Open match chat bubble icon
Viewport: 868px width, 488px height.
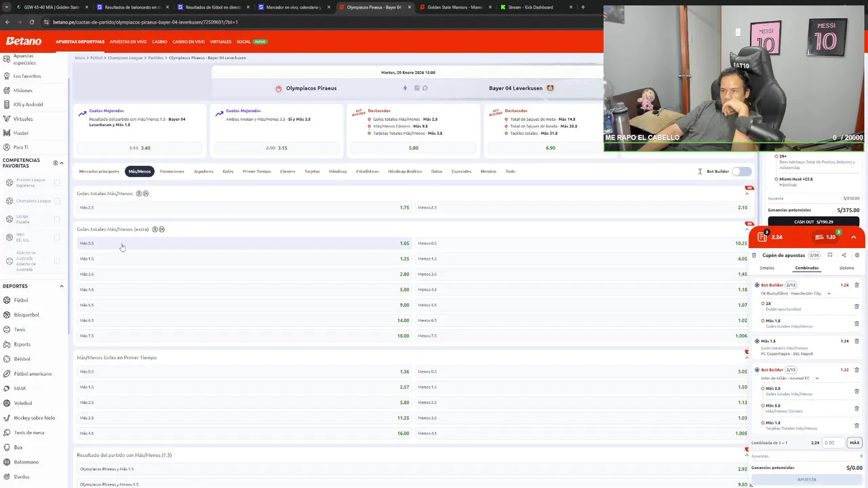click(425, 88)
